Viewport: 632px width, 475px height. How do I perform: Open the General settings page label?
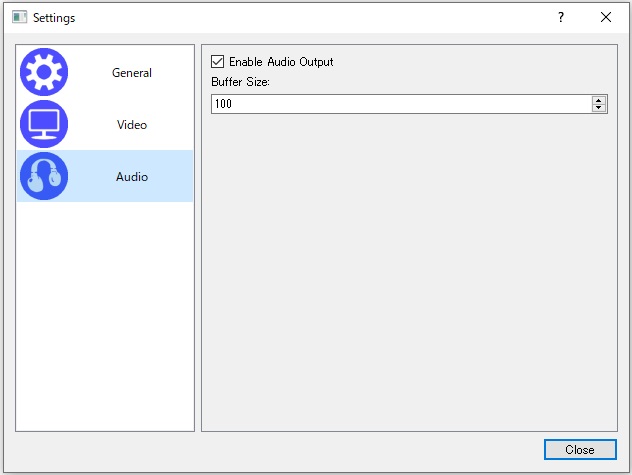coord(132,73)
